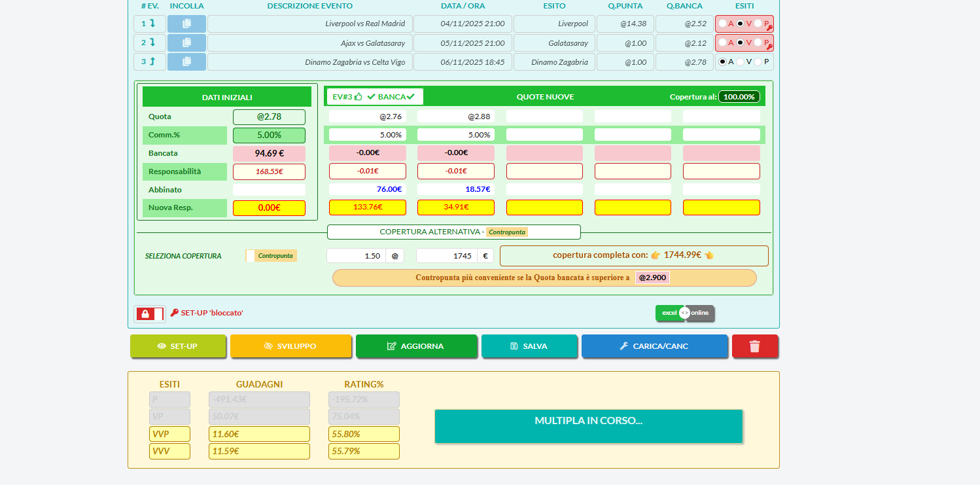Screen dimensions: 980x485
Task: Click the red key icon on event 1 outcomes
Action: click(769, 28)
